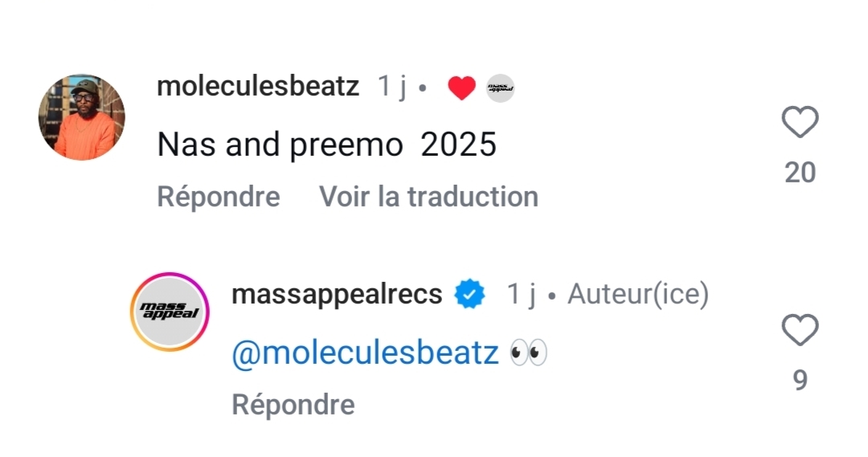Like the moleculesbeatz comment with the heart outline
868x457 pixels.
click(x=800, y=123)
